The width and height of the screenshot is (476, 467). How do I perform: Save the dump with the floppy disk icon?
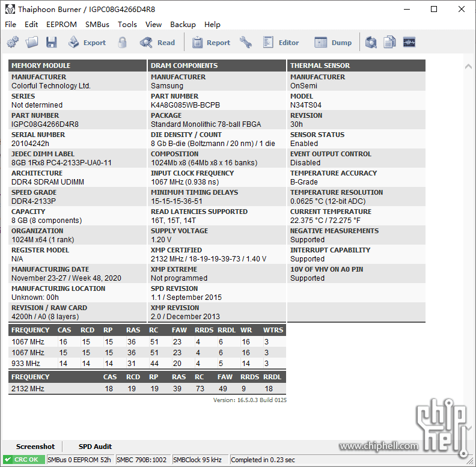(51, 43)
